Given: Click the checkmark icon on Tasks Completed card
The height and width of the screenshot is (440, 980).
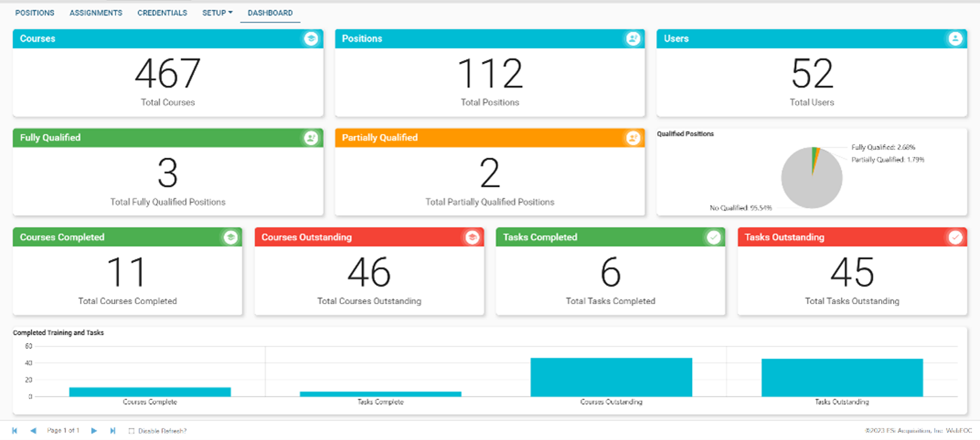Looking at the screenshot, I should (x=712, y=237).
